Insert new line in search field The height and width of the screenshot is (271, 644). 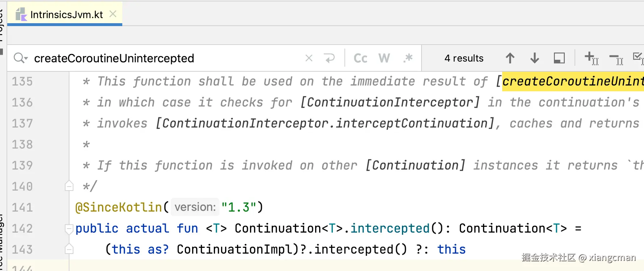[329, 58]
